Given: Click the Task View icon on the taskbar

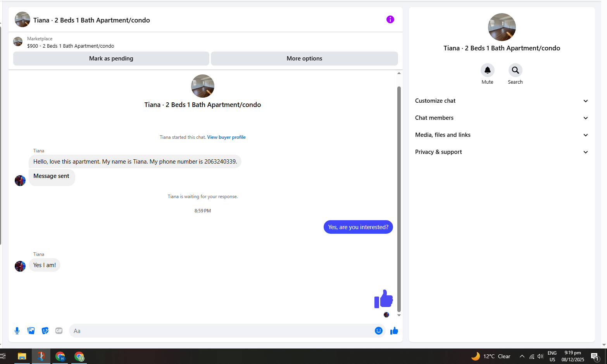Looking at the screenshot, I should coord(3,356).
